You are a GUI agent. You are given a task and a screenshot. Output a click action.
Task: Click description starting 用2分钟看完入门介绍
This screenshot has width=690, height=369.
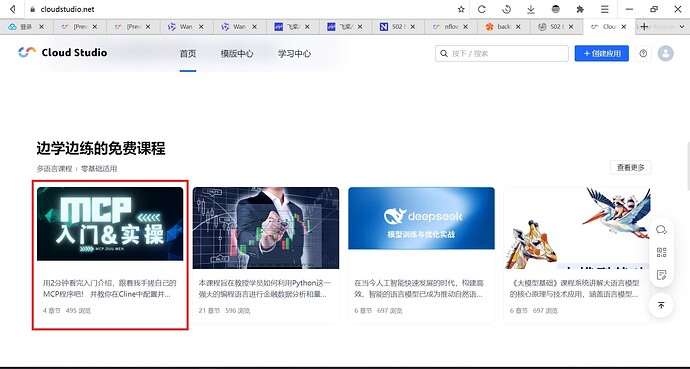[x=110, y=289]
